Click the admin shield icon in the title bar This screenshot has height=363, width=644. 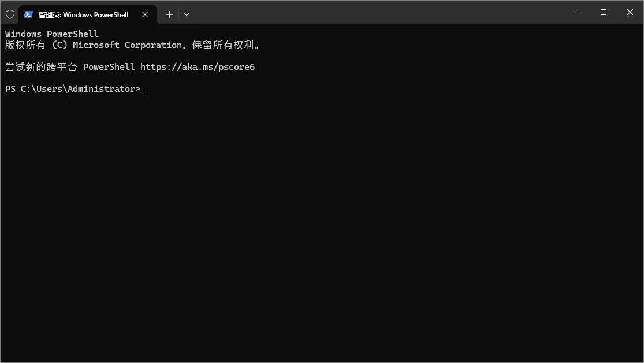click(x=10, y=14)
